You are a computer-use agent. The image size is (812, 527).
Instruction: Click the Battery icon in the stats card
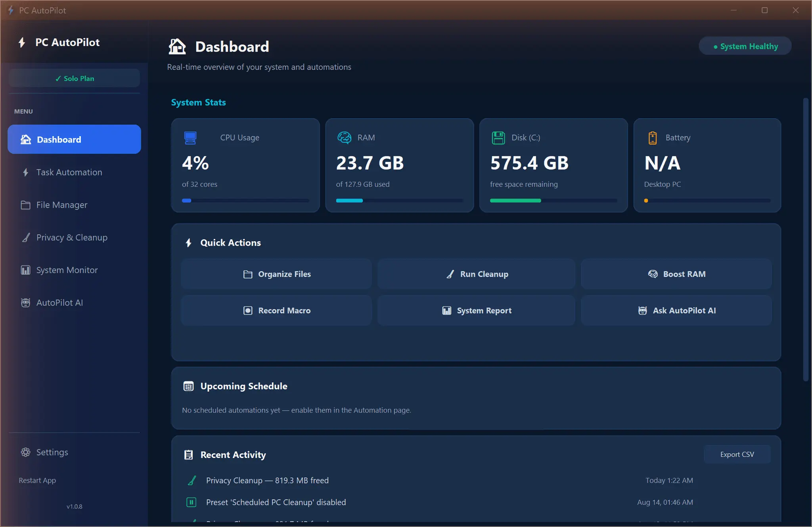652,138
